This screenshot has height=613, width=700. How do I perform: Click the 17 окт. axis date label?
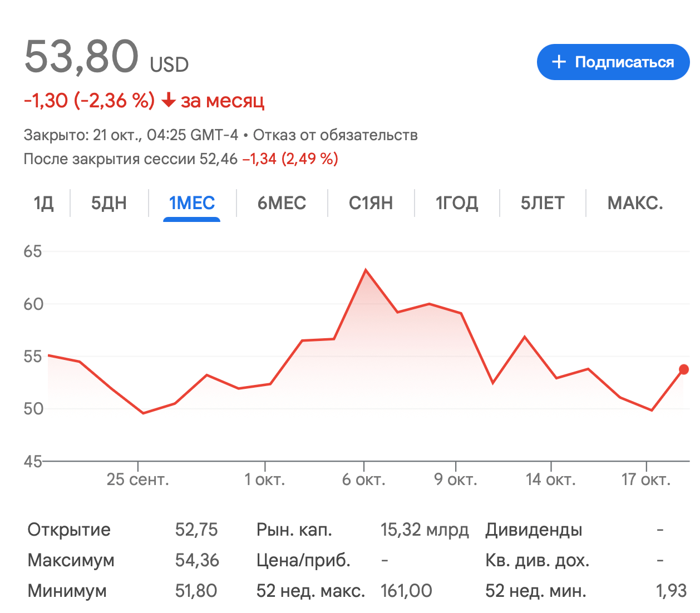646,479
